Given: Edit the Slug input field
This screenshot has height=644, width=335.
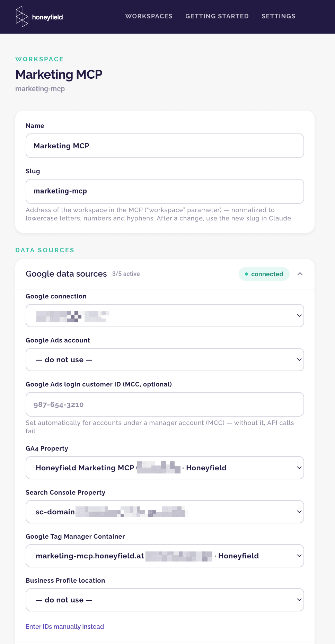Looking at the screenshot, I should click(x=165, y=191).
